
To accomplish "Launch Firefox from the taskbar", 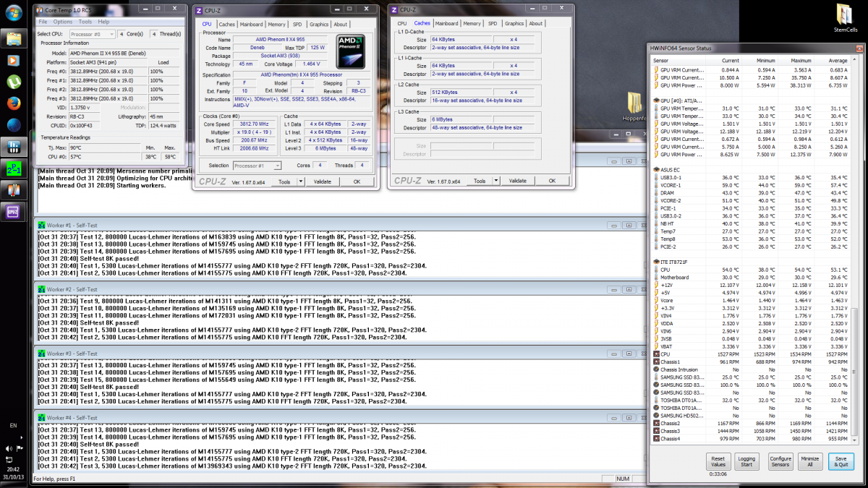I will coord(13,103).
